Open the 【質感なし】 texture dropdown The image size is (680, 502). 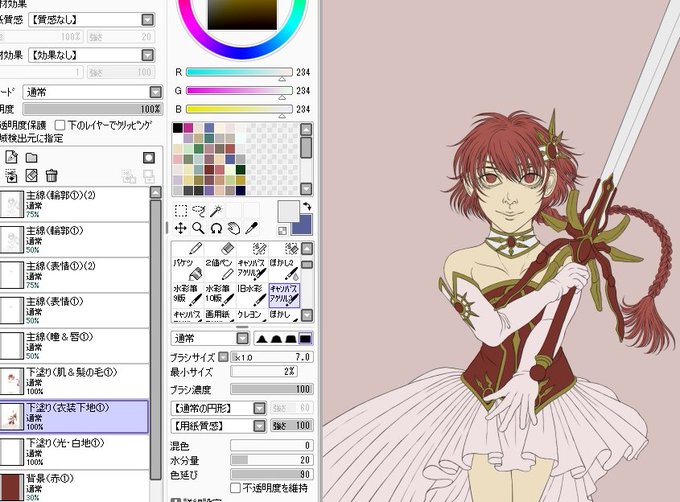click(x=148, y=20)
